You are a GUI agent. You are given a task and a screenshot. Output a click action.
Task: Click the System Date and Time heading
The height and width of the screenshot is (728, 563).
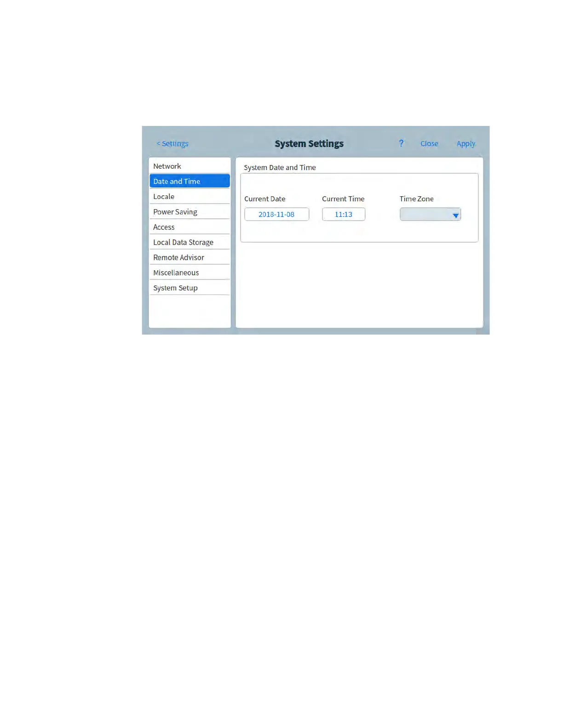click(280, 167)
